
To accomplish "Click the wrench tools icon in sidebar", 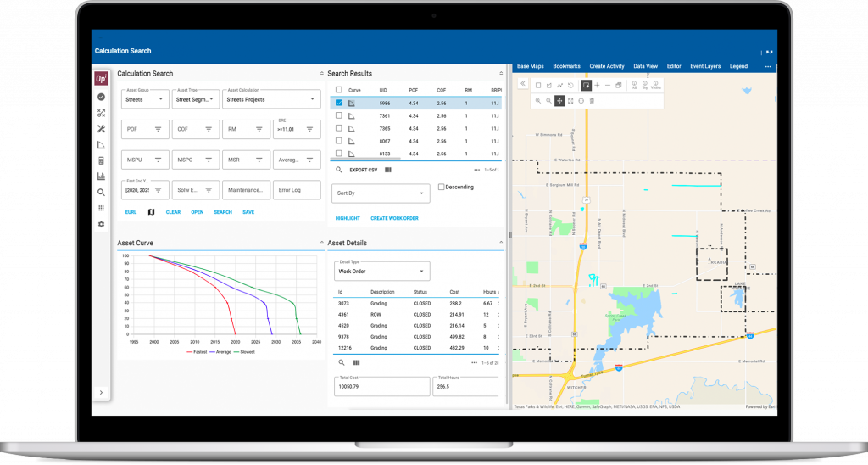I will tap(101, 128).
